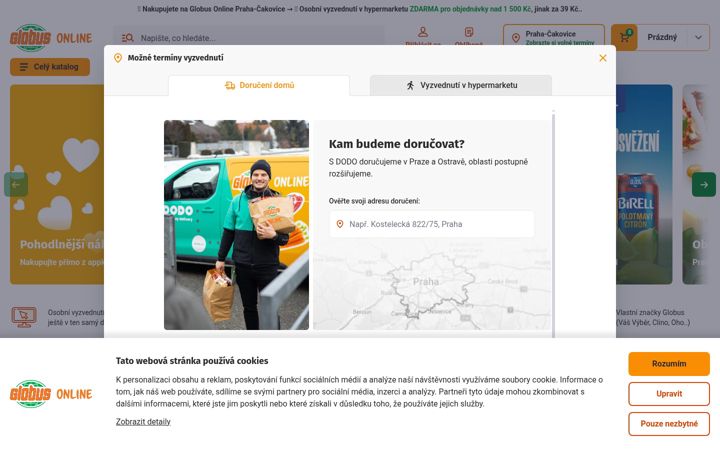Go to next carousel banner
The image size is (720, 450).
703,185
